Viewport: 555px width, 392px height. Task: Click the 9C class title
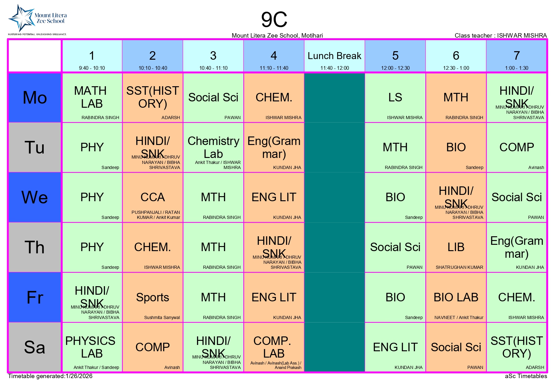tap(274, 20)
